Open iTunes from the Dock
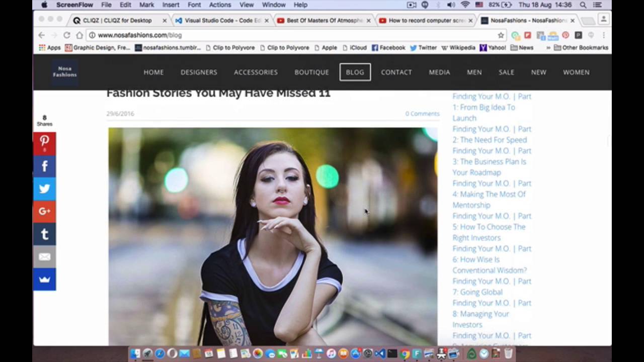 coord(331,354)
